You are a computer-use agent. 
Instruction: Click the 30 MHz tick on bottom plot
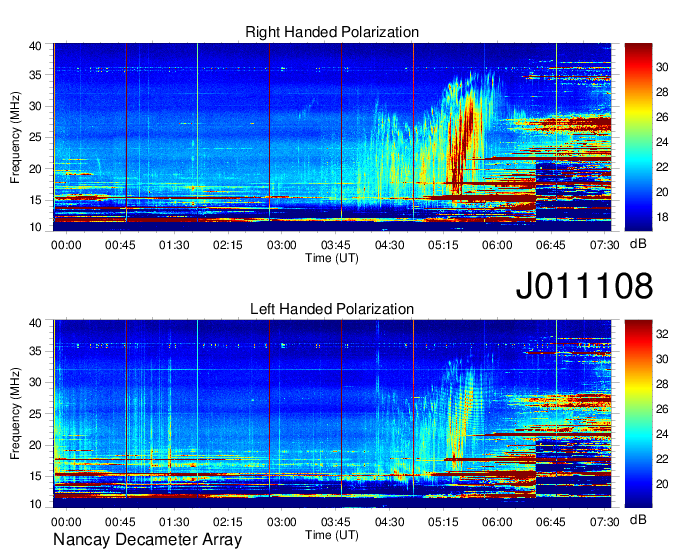[x=35, y=383]
